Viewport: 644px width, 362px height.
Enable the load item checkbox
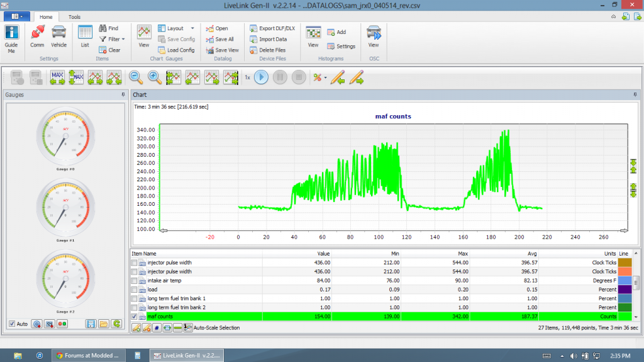(x=134, y=290)
